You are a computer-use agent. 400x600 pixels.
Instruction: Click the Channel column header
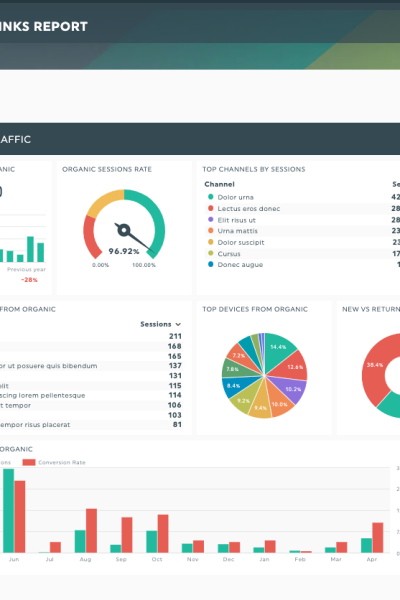219,184
